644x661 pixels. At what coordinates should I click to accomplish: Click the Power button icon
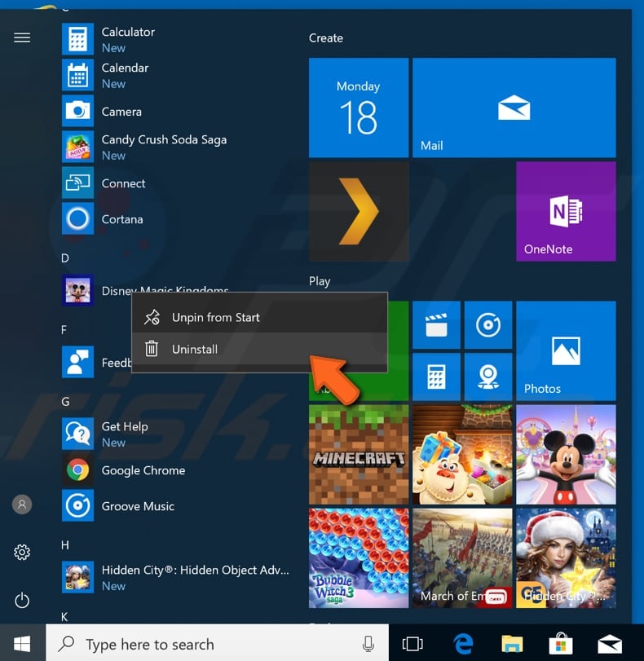click(22, 600)
